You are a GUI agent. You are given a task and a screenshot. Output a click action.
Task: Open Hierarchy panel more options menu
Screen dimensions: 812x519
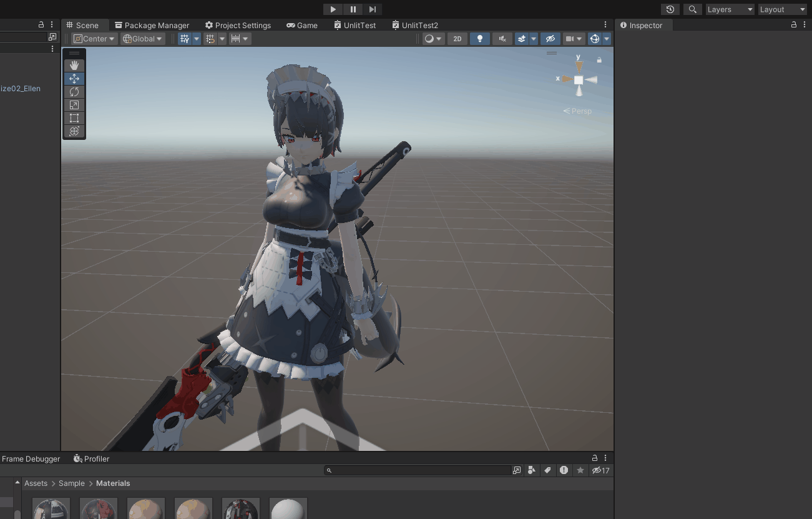click(52, 25)
